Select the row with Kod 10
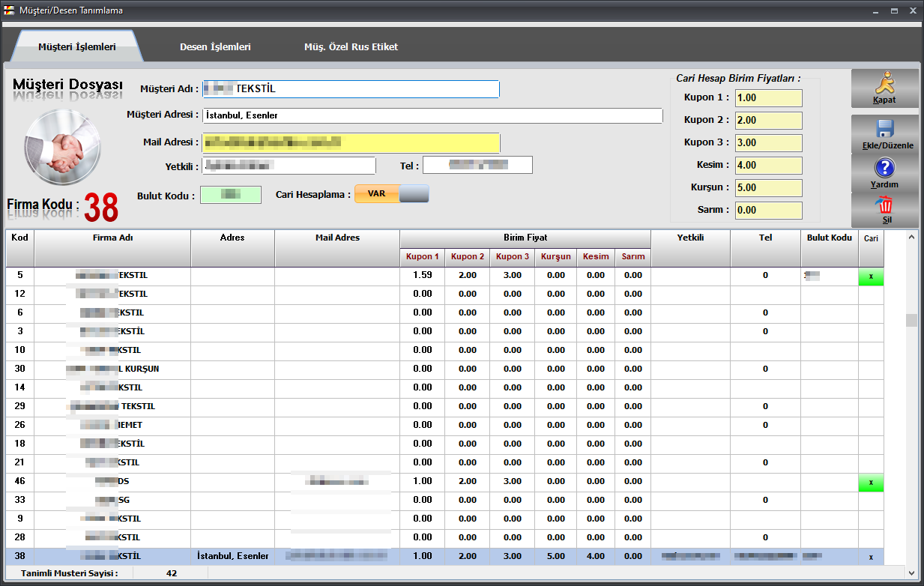Viewport: 924px width, 586px height. [445, 351]
